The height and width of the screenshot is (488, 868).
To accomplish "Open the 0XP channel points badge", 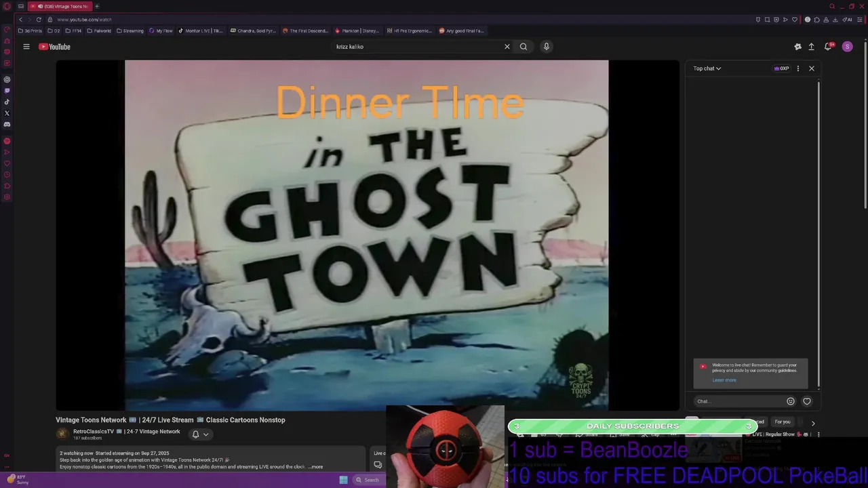I will point(782,68).
